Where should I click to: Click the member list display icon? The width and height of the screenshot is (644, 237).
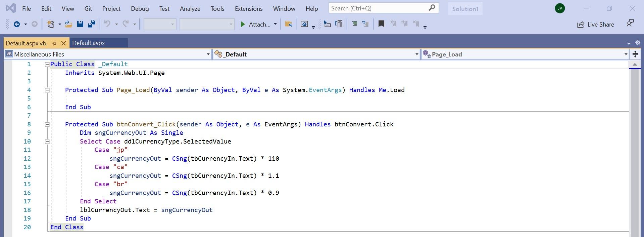pyautogui.click(x=328, y=24)
